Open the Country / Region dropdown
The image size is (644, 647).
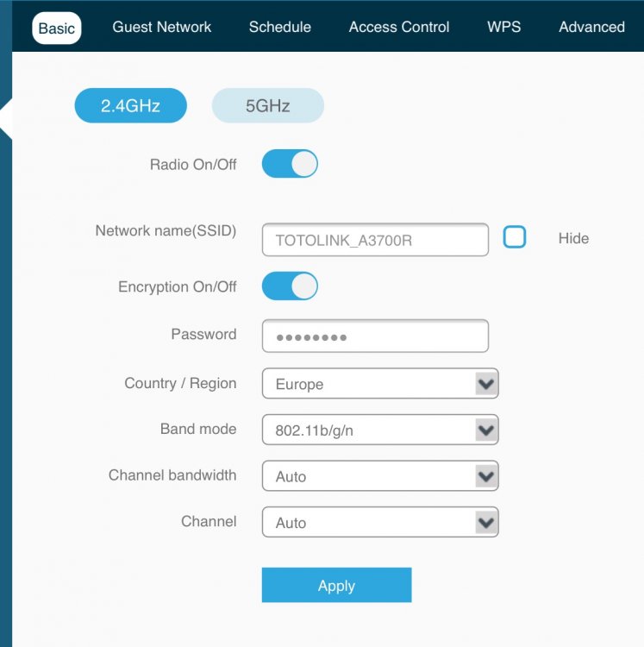point(379,384)
